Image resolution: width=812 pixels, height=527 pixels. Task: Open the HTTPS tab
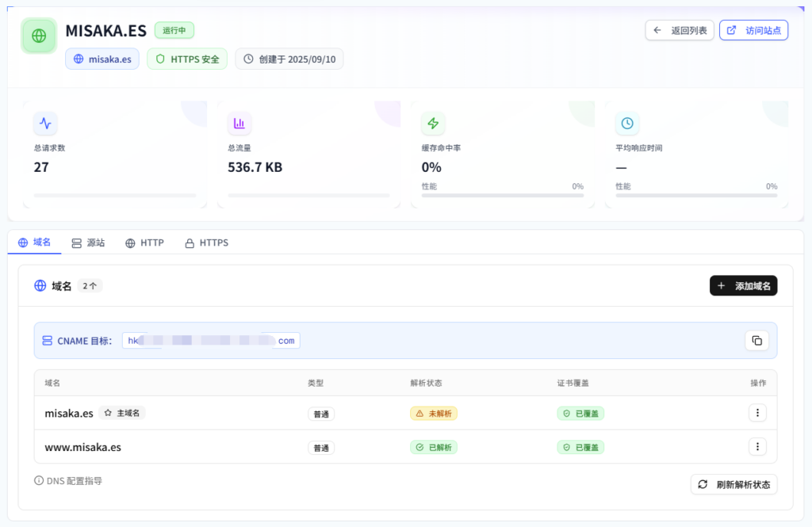(x=206, y=242)
